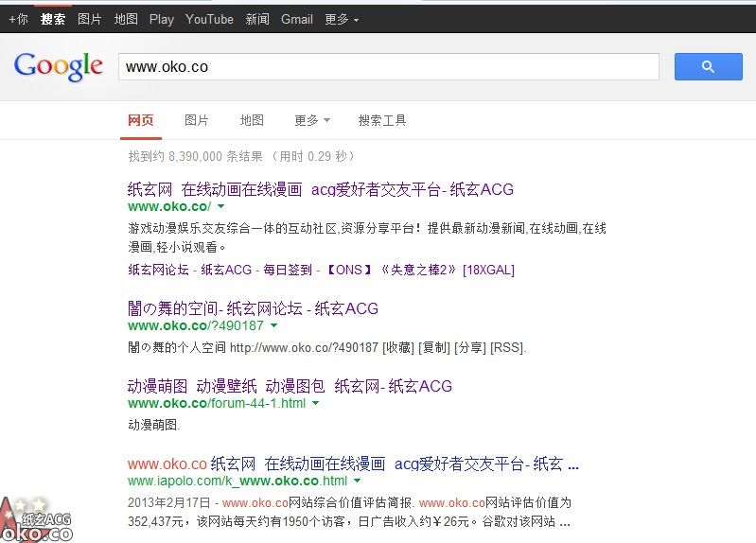Click snippet date 2013年2月17日

(x=169, y=502)
